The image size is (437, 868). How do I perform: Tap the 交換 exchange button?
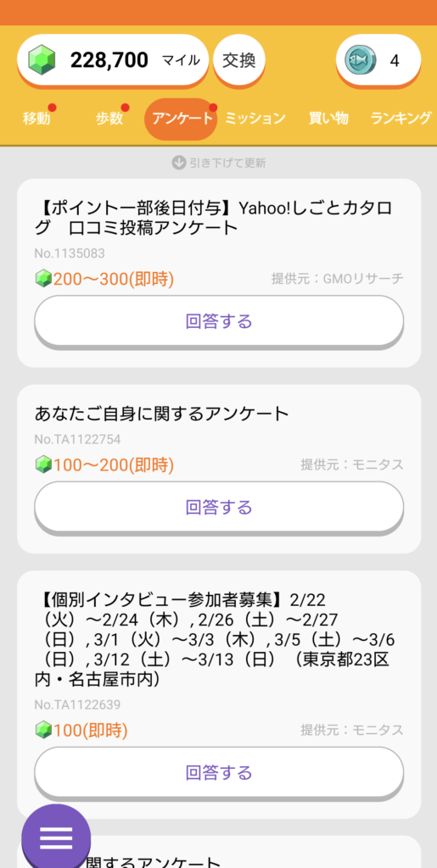[239, 60]
